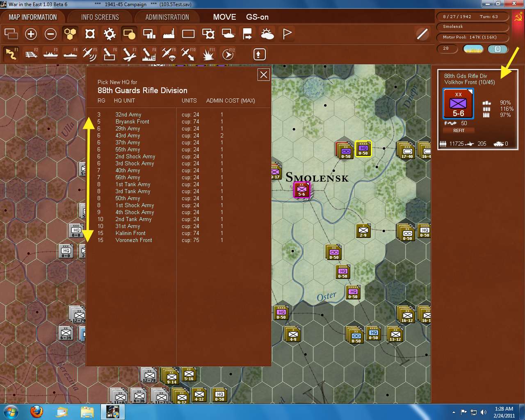The width and height of the screenshot is (525, 420).
Task: Select the 2-9 unit counter on map
Action: click(x=363, y=231)
